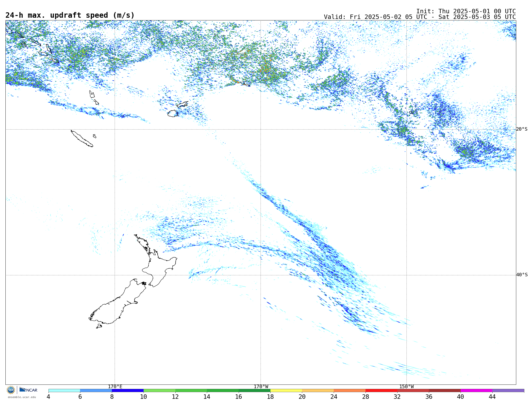Click the colorbar tick label 12

[x=175, y=397]
